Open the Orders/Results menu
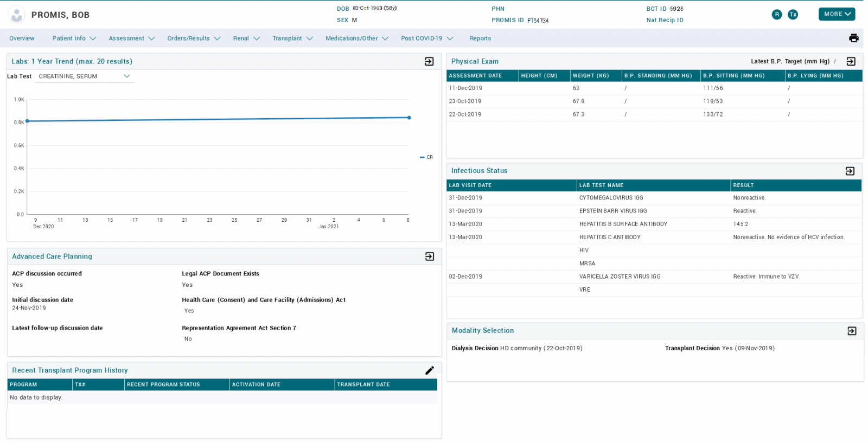Image resolution: width=868 pixels, height=443 pixels. pyautogui.click(x=194, y=38)
